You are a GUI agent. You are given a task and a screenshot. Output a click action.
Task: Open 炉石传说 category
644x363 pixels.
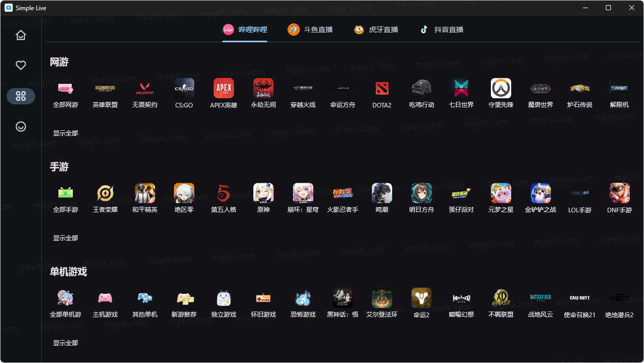coord(580,93)
